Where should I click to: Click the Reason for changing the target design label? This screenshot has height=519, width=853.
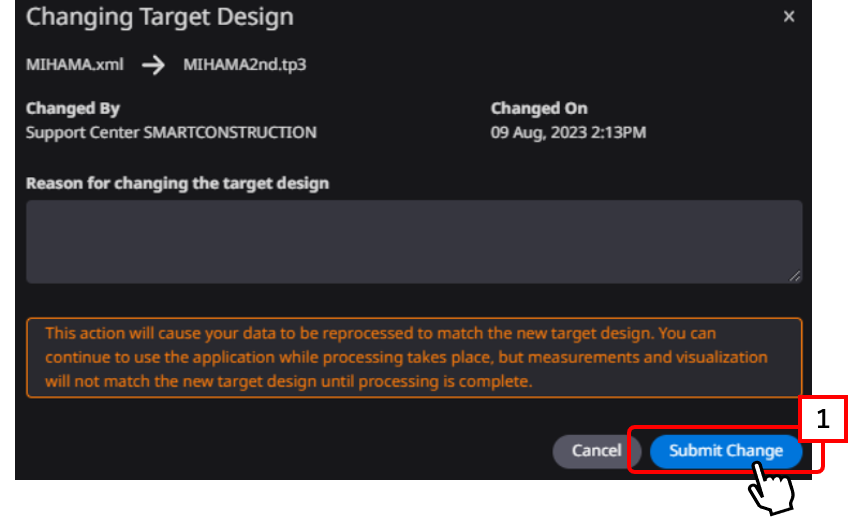pyautogui.click(x=177, y=183)
